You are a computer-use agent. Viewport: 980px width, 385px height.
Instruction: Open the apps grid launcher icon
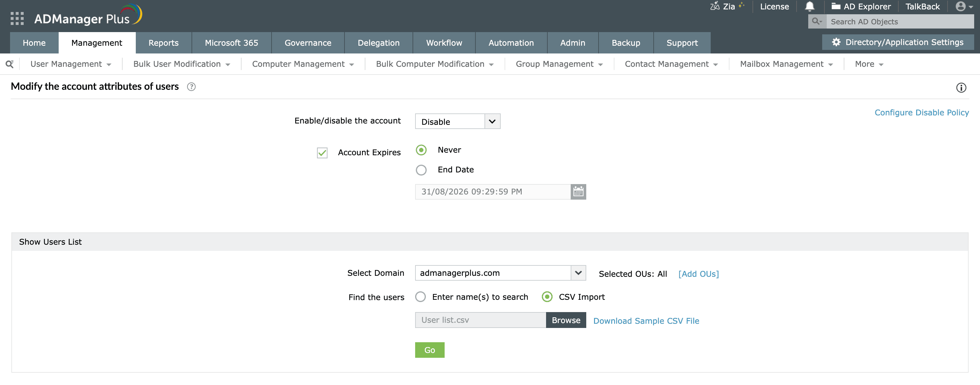tap(17, 18)
